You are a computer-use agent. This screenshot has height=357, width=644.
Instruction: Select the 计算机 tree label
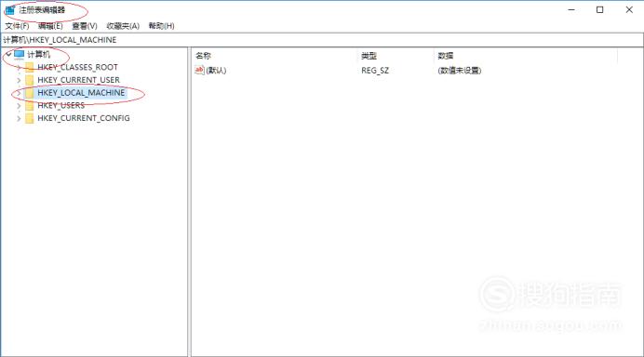39,54
